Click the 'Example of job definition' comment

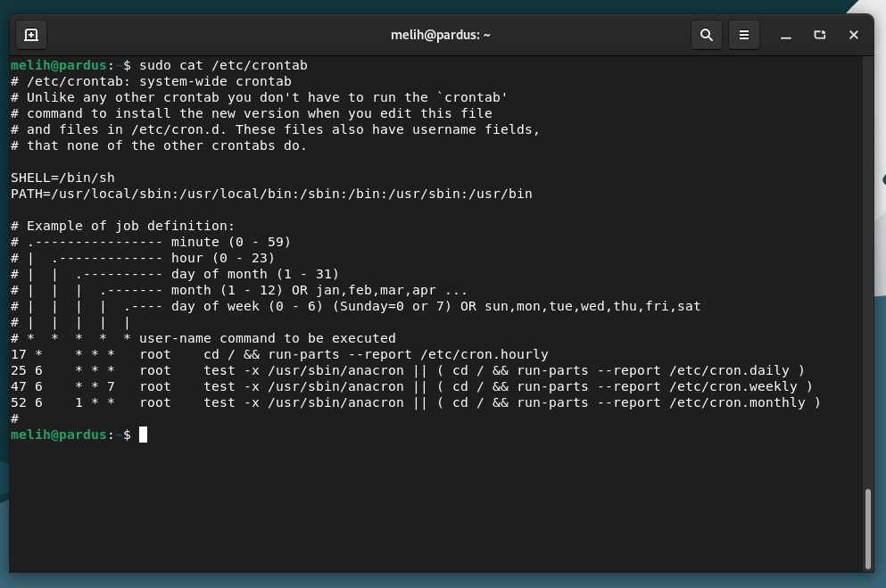click(x=130, y=226)
